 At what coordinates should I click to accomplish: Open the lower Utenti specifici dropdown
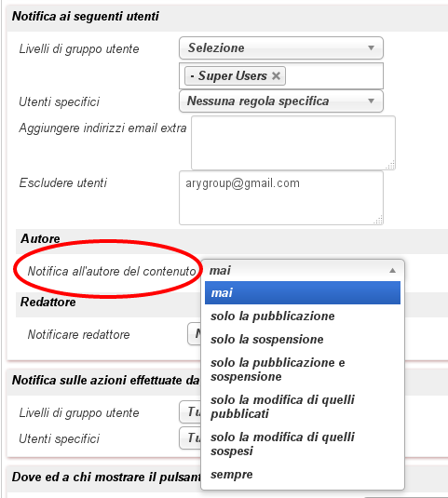tap(190, 438)
